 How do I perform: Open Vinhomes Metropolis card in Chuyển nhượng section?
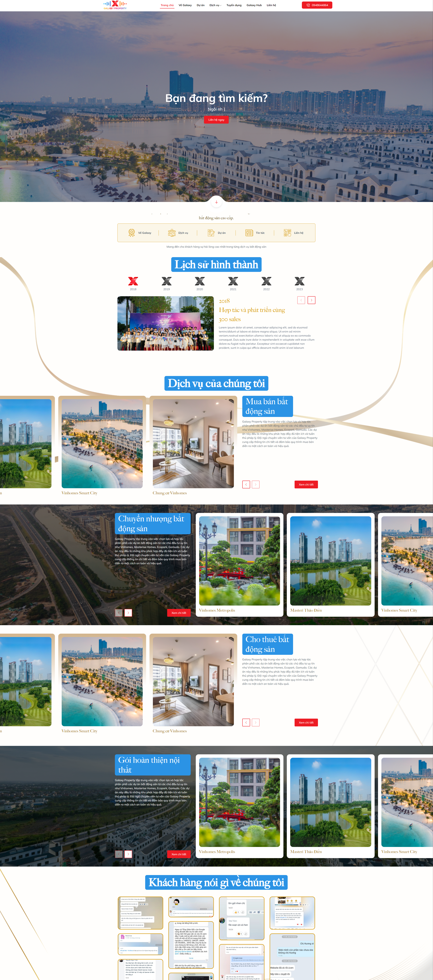[x=239, y=565]
